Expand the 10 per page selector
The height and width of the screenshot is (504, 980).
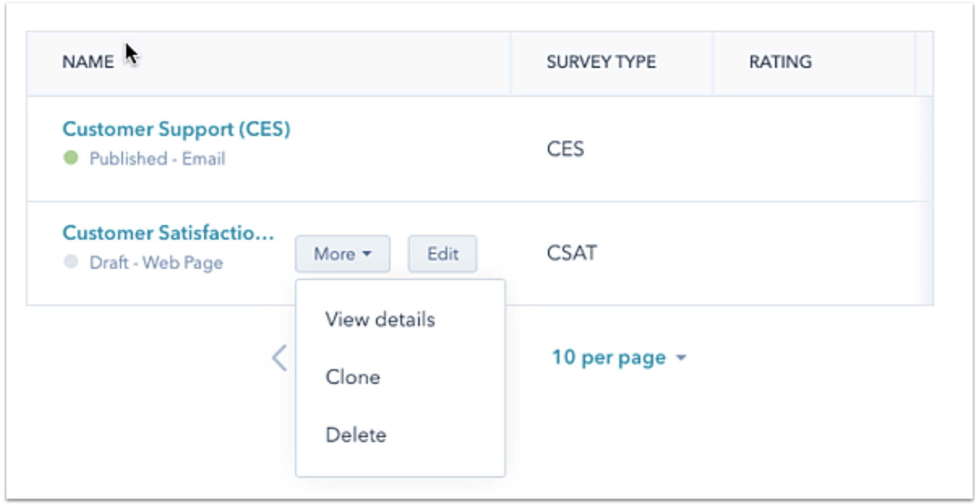609,358
